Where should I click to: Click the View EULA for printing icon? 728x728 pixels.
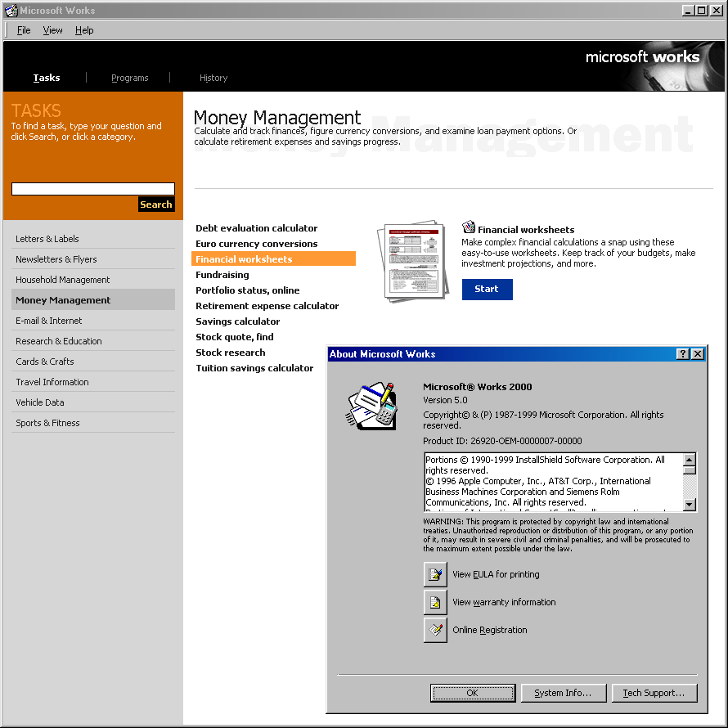435,574
